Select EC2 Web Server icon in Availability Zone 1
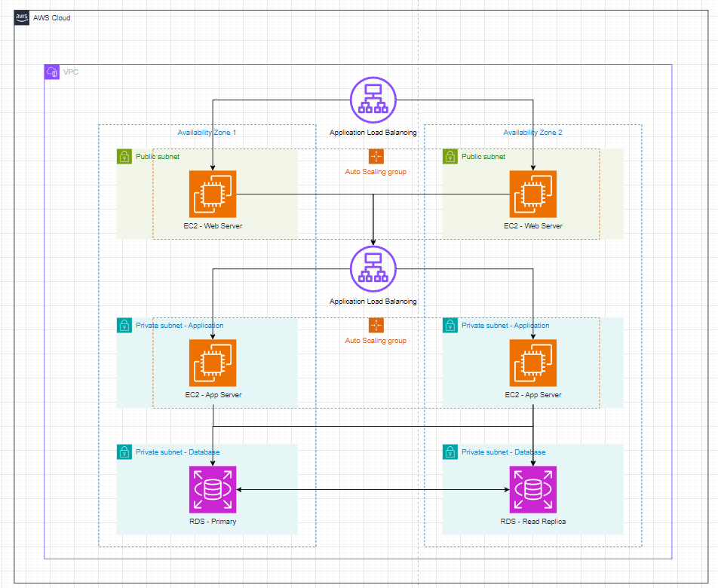This screenshot has height=588, width=718. pos(213,194)
